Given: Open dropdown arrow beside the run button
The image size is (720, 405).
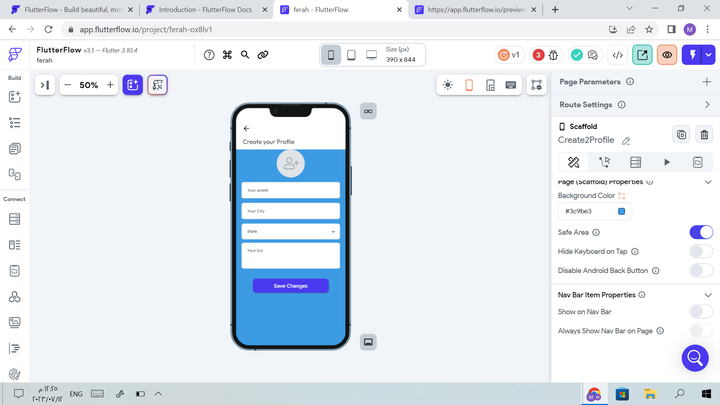Looking at the screenshot, I should point(710,55).
